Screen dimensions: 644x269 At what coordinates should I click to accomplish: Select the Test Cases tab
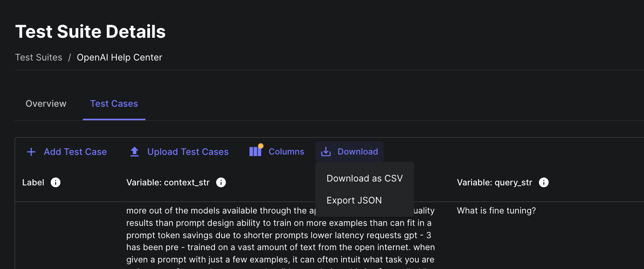point(114,104)
